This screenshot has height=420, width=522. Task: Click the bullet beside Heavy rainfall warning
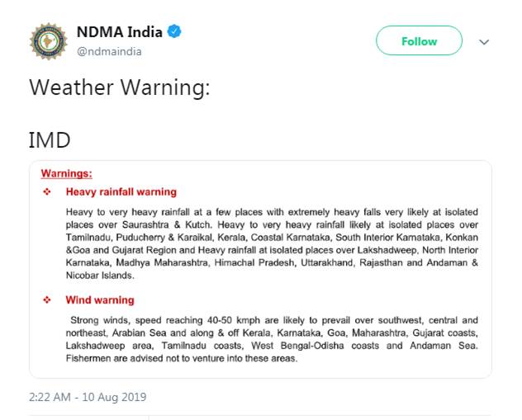tap(47, 192)
